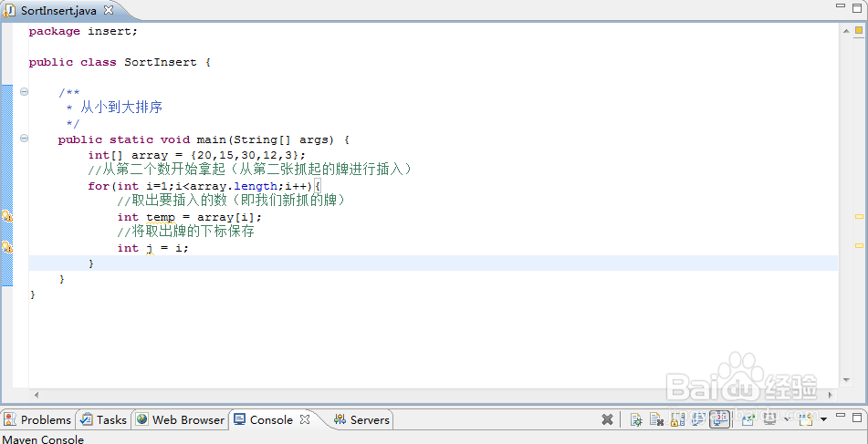868x444 pixels.
Task: Open the Problems view tab
Action: point(38,419)
